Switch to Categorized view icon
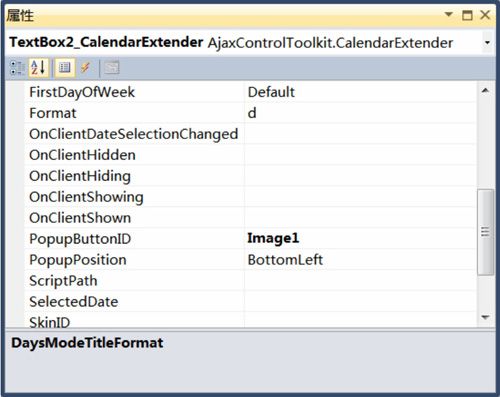This screenshot has width=500, height=397. point(17,68)
